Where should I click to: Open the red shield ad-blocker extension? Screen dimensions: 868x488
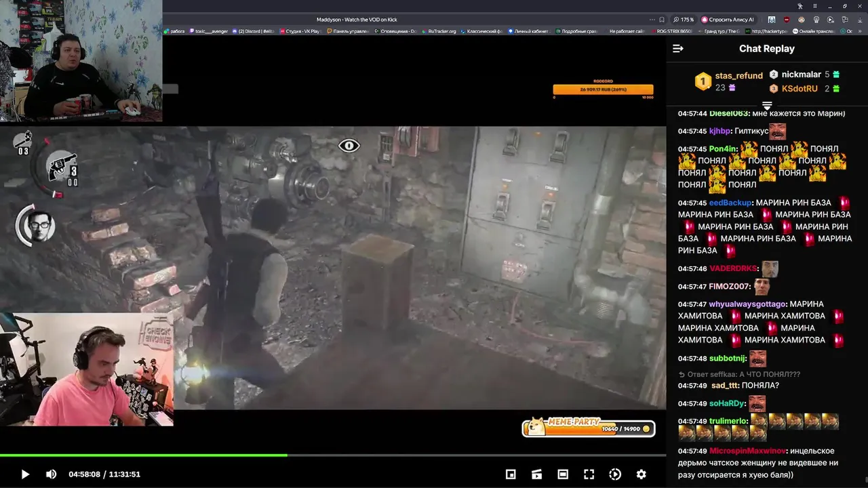coord(787,20)
